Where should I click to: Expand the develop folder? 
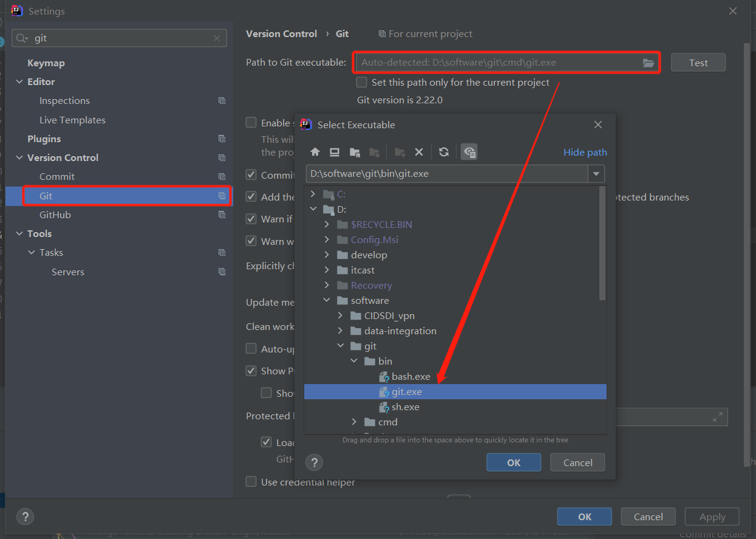coord(327,255)
